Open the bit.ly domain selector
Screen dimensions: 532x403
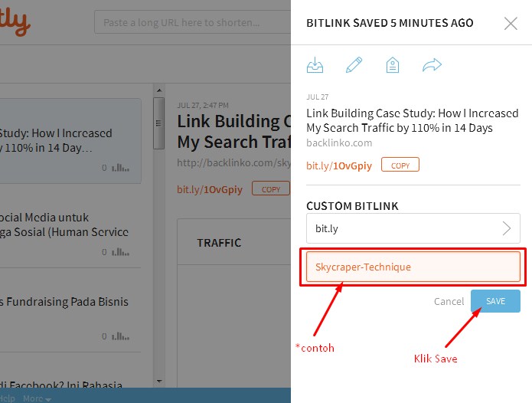coord(413,228)
